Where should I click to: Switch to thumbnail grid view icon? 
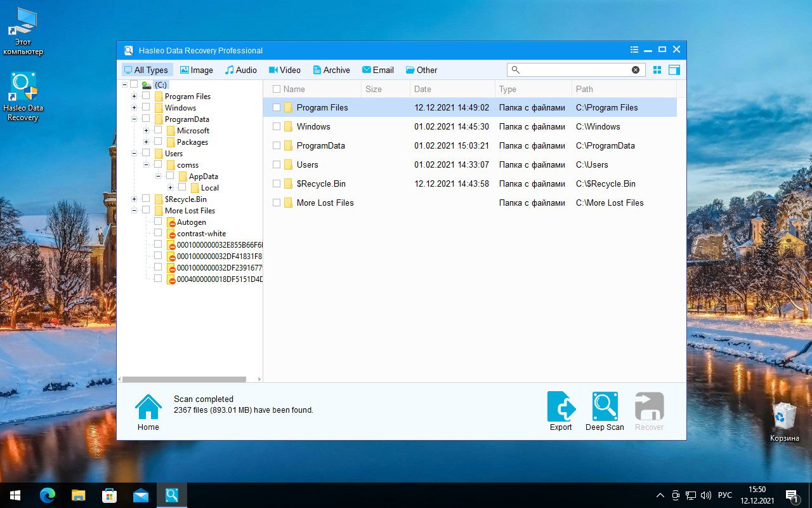pyautogui.click(x=657, y=70)
